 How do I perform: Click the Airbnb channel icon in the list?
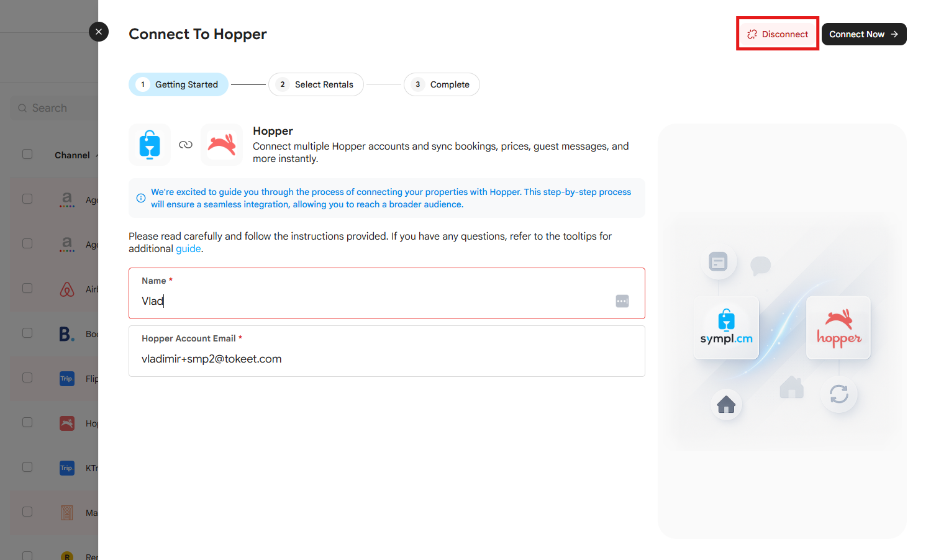(x=67, y=289)
